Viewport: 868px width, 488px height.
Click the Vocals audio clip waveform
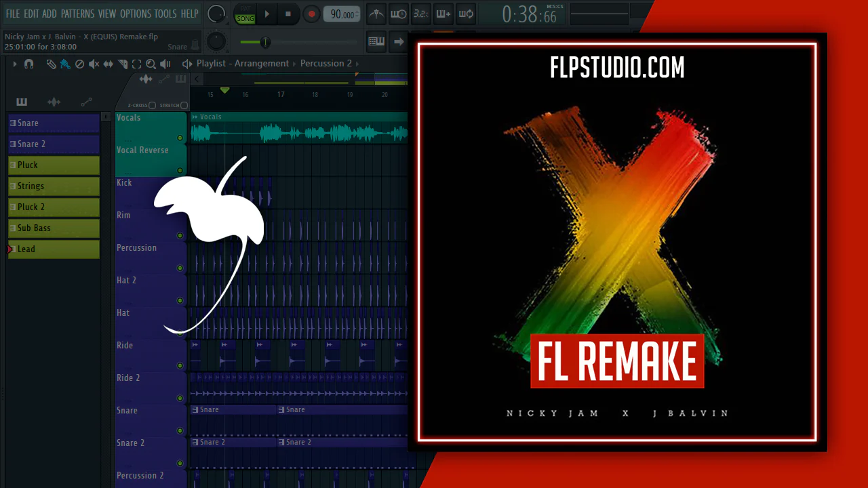coord(299,132)
